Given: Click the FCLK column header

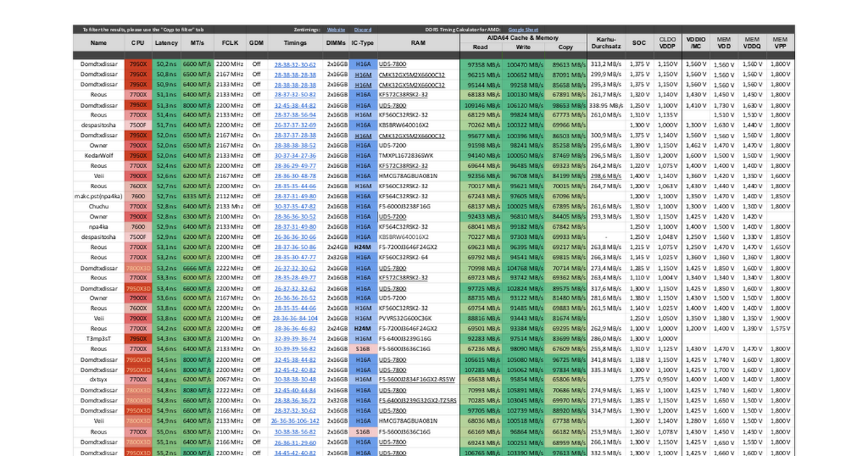Looking at the screenshot, I should point(229,43).
